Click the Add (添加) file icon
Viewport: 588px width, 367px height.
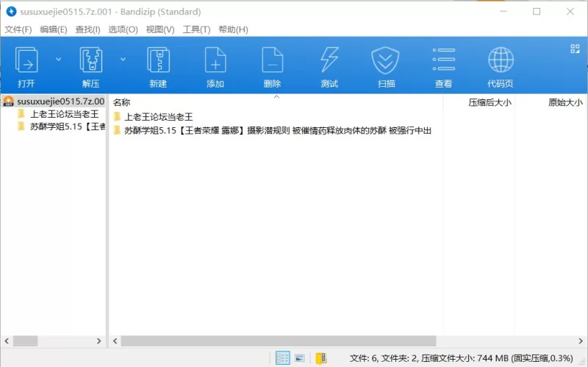coord(215,60)
